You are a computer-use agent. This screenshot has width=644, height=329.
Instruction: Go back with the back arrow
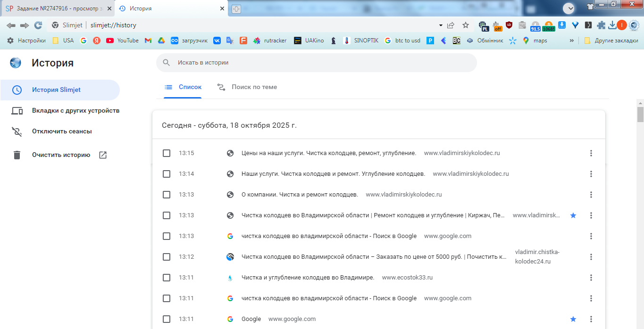click(x=11, y=25)
